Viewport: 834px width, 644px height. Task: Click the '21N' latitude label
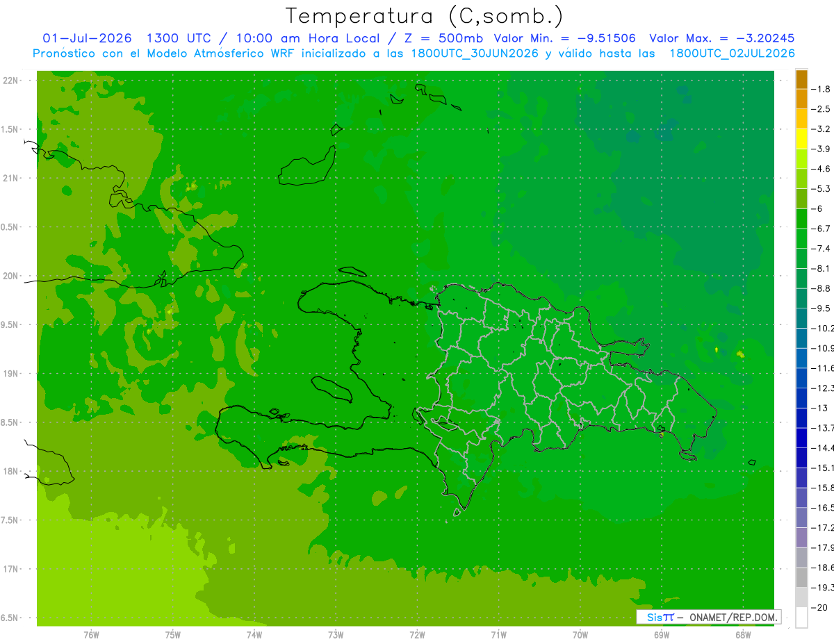(10, 179)
